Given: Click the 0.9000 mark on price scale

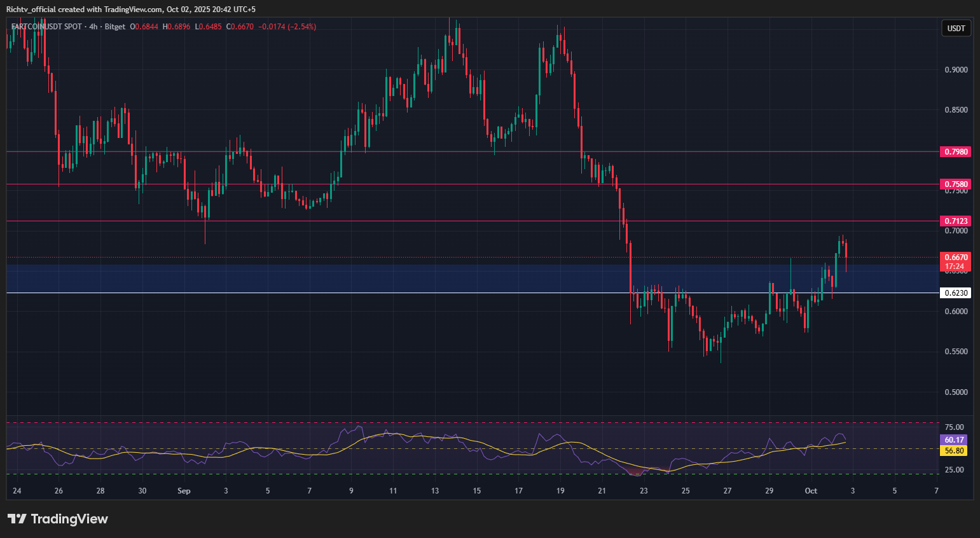Looking at the screenshot, I should coord(956,70).
